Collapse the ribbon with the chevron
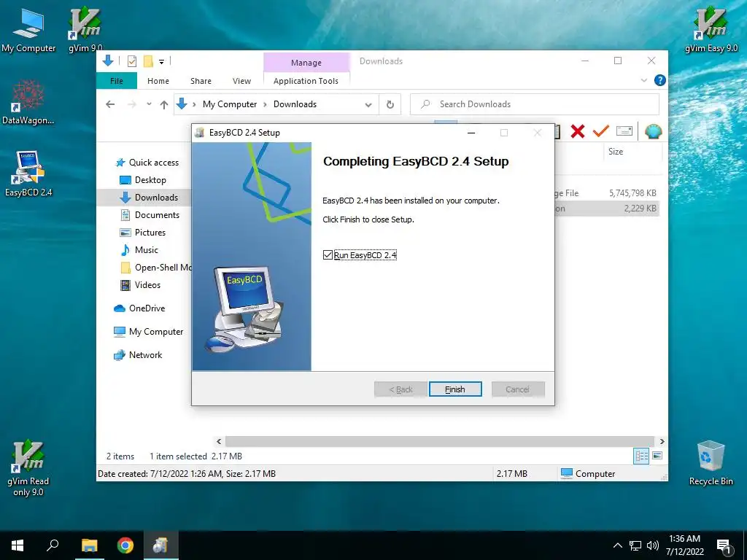Viewport: 747px width, 560px height. pyautogui.click(x=644, y=80)
